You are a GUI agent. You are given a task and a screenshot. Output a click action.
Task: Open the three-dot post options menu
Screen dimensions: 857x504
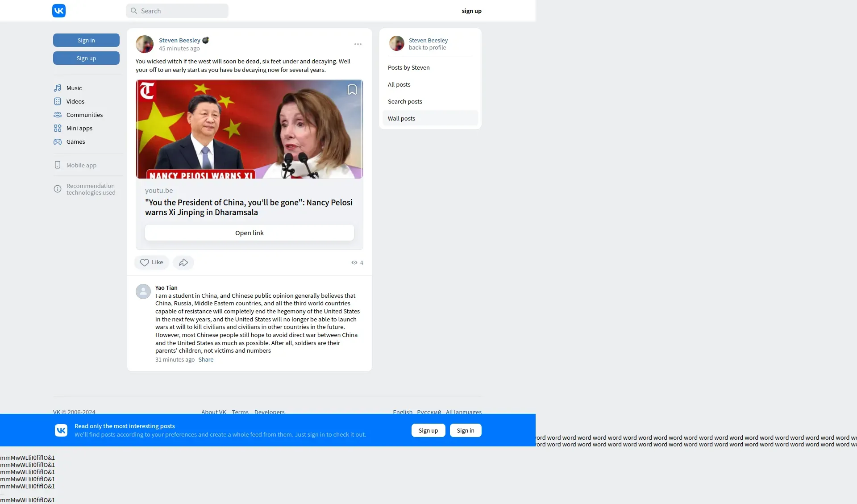coord(358,44)
